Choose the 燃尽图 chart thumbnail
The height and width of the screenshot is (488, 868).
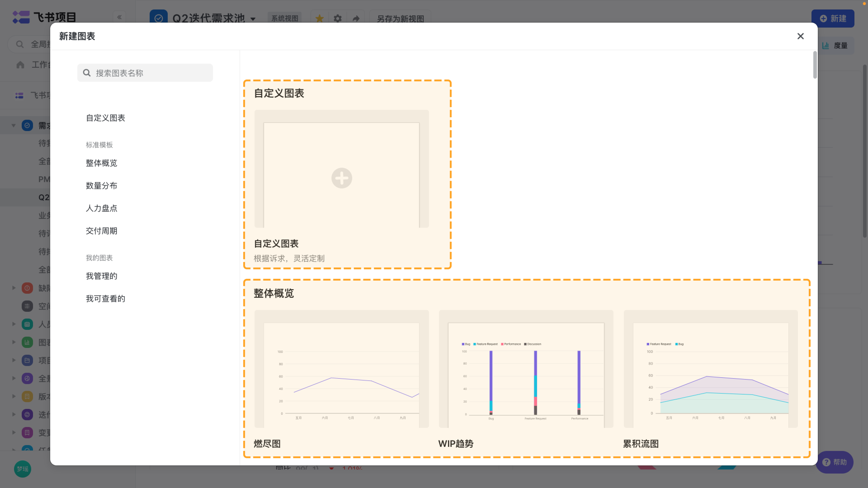point(342,369)
